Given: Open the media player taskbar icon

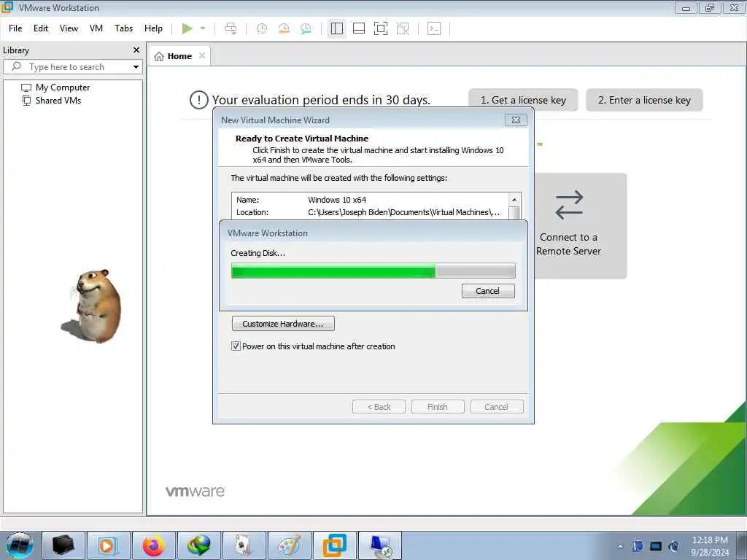Looking at the screenshot, I should click(x=108, y=545).
